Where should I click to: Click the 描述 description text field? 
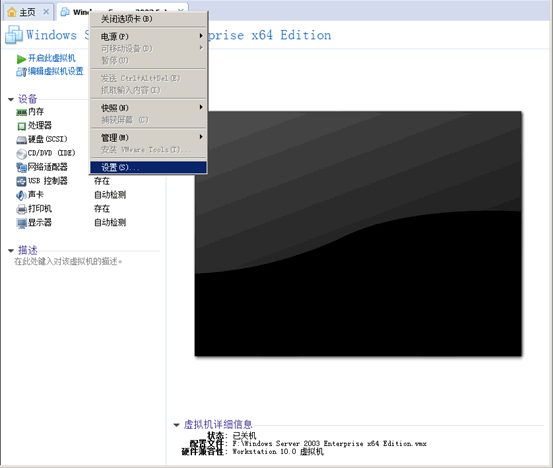pos(68,262)
